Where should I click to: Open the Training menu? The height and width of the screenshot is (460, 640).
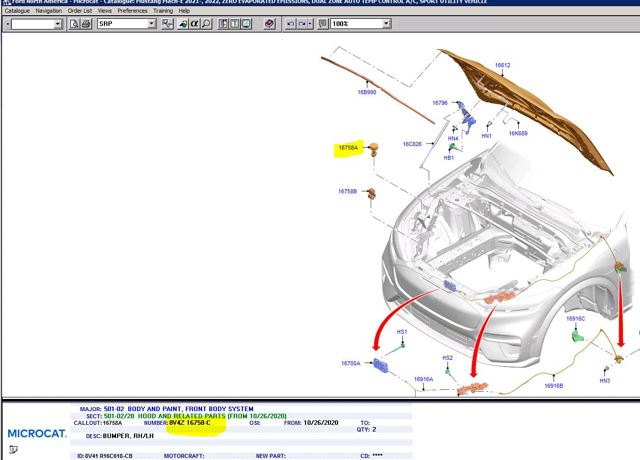click(163, 11)
